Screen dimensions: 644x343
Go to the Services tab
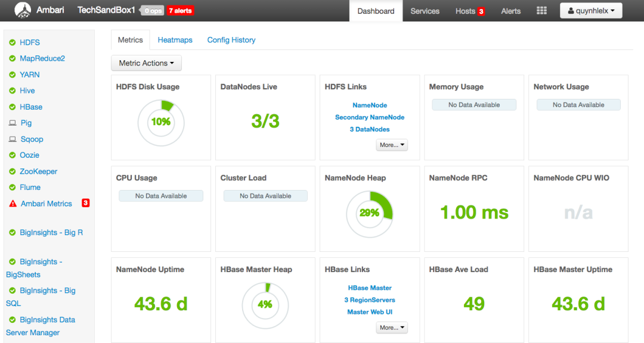[425, 11]
